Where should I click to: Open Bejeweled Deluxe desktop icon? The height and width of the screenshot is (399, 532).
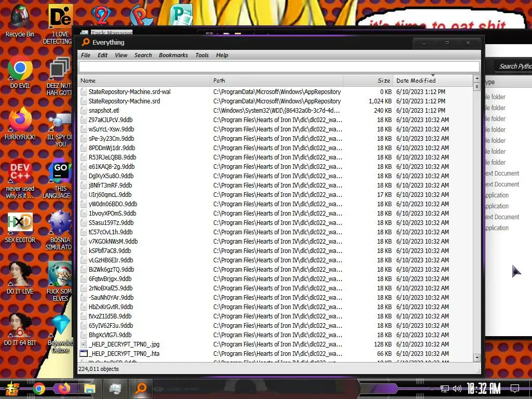(x=60, y=334)
